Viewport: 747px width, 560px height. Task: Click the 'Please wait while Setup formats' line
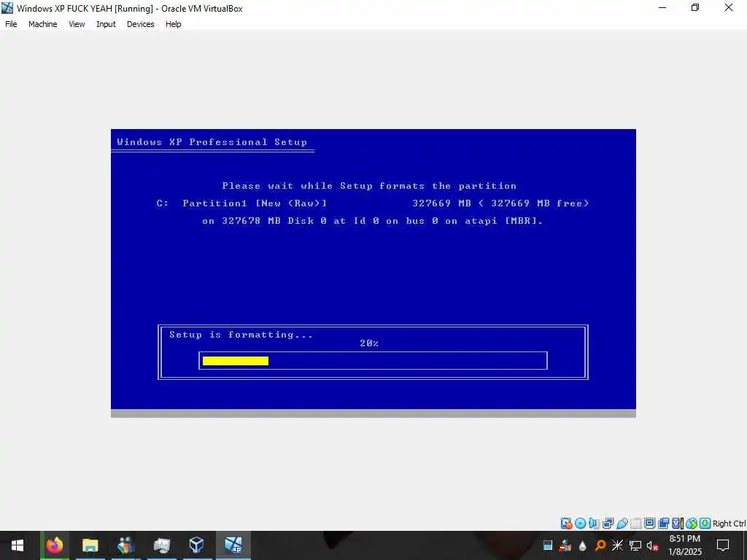(x=369, y=186)
